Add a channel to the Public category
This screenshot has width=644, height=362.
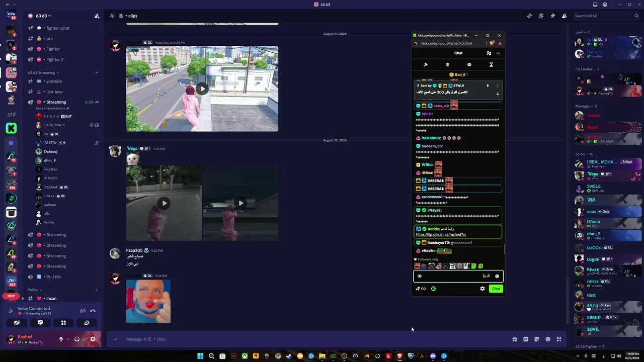pos(97,290)
